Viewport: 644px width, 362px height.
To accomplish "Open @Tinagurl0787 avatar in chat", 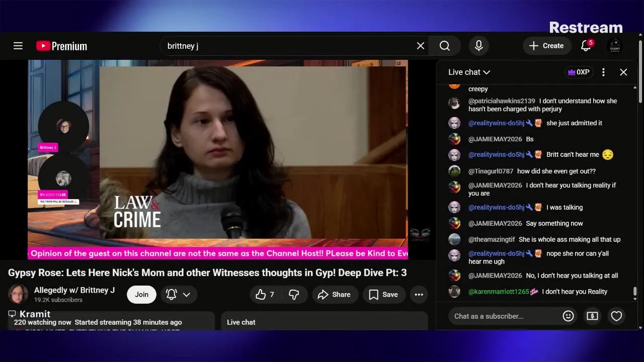I will click(x=454, y=171).
